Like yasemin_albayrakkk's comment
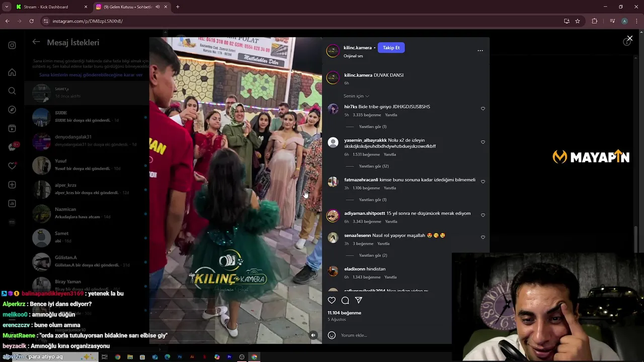Image resolution: width=644 pixels, height=362 pixels. click(x=483, y=142)
